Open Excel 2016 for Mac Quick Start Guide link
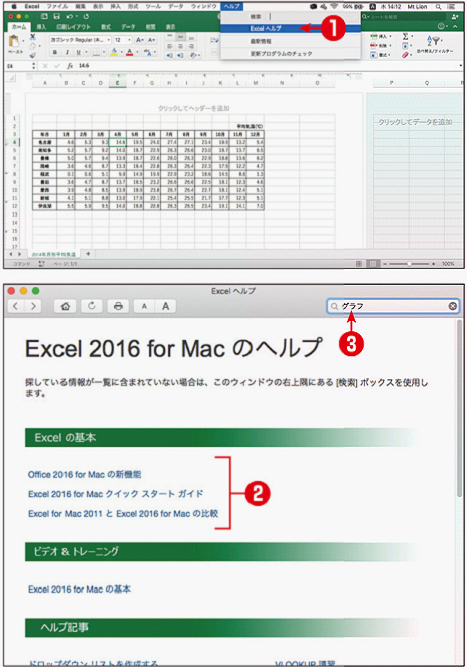This screenshot has height=667, width=467. pyautogui.click(x=115, y=494)
